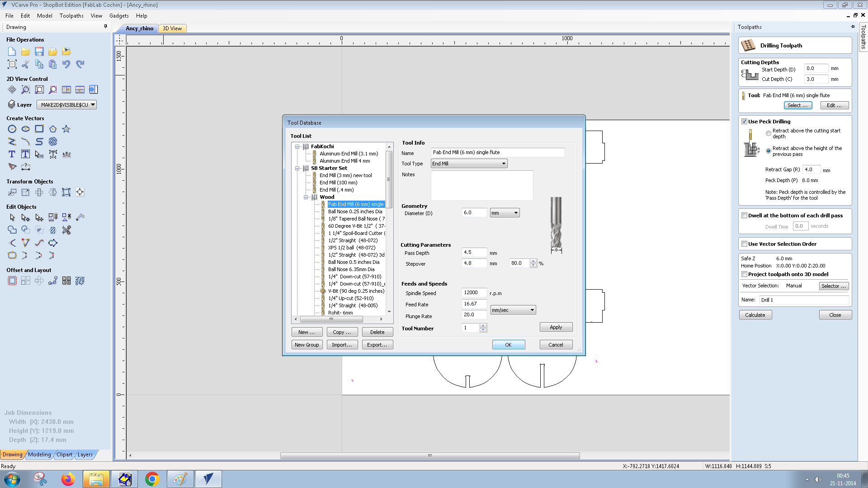868x488 pixels.
Task: Click the Layer stack icon
Action: pyautogui.click(x=12, y=104)
